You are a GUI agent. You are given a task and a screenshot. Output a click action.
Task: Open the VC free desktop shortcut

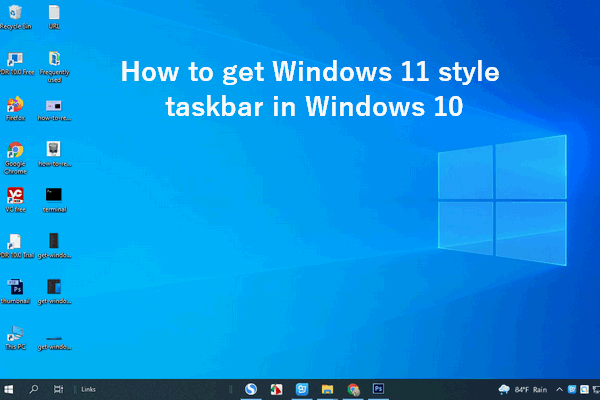(x=15, y=200)
